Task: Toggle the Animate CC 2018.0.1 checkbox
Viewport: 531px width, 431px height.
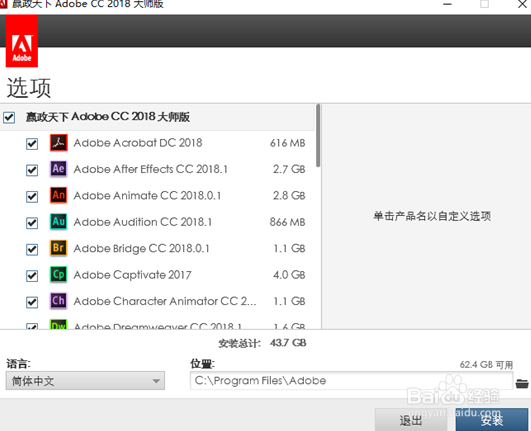Action: 32,196
